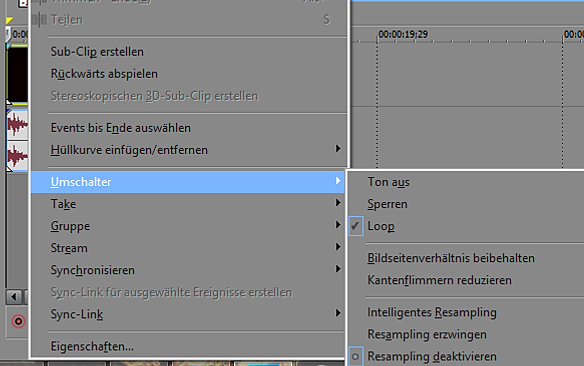Click the left scroll arrow under tracks

(x=14, y=297)
